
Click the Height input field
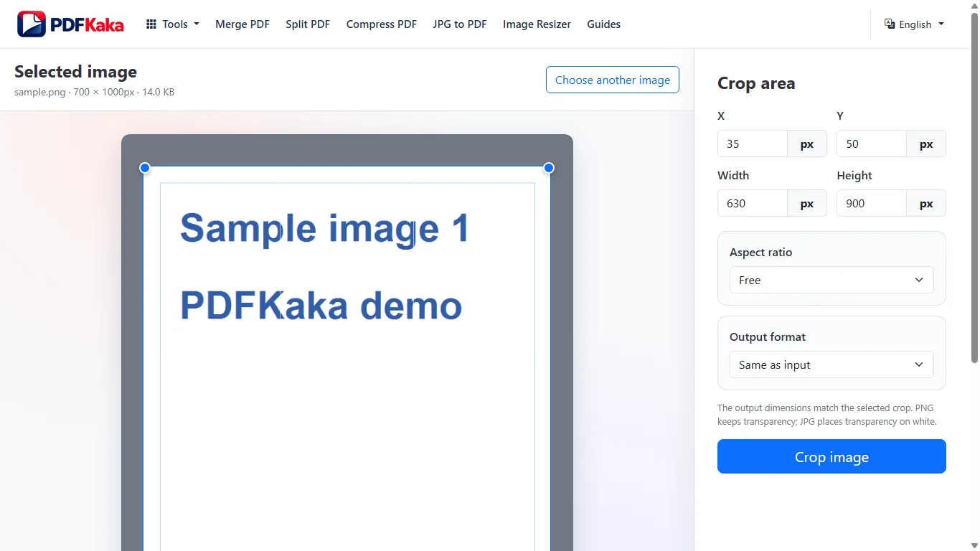pyautogui.click(x=872, y=203)
